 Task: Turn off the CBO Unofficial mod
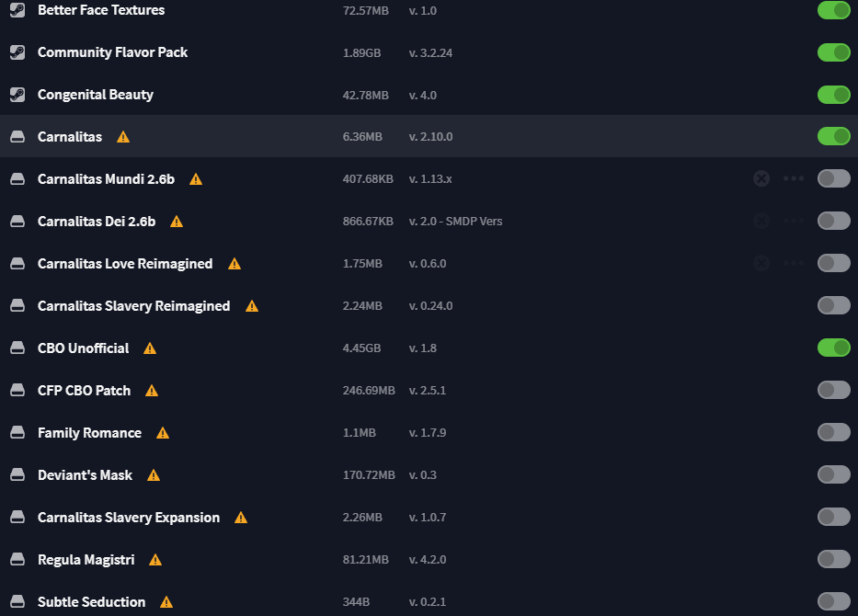click(834, 348)
